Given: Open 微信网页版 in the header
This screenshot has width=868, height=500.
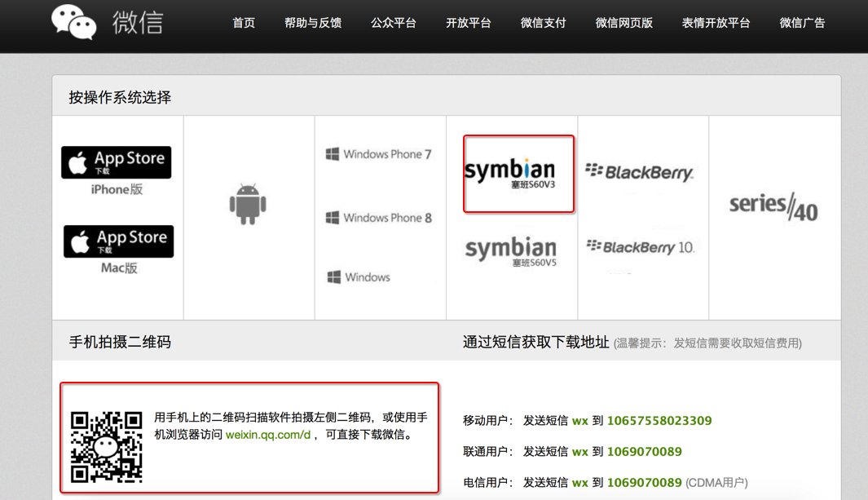Looking at the screenshot, I should [x=624, y=23].
